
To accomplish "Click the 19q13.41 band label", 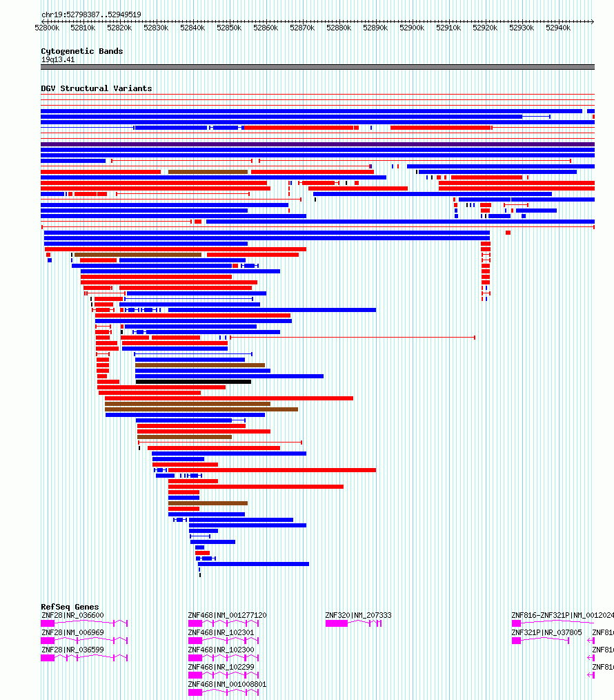I will click(58, 60).
